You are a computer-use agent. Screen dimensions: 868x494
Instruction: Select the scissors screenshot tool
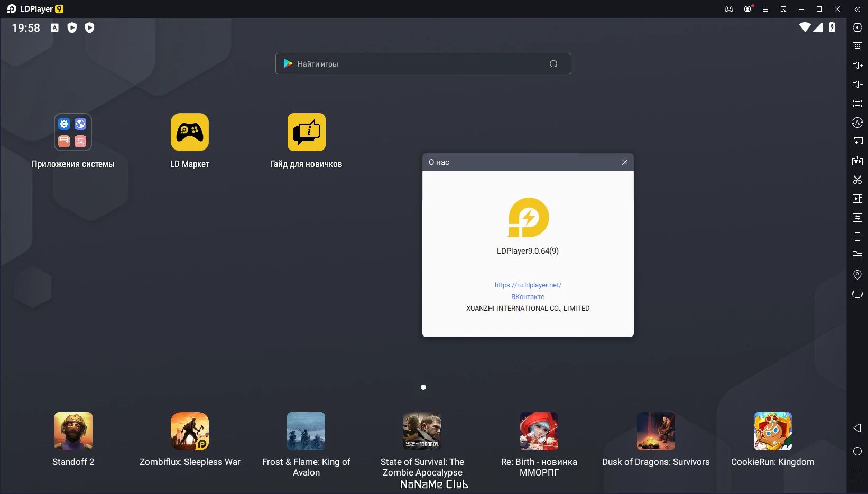(x=857, y=180)
